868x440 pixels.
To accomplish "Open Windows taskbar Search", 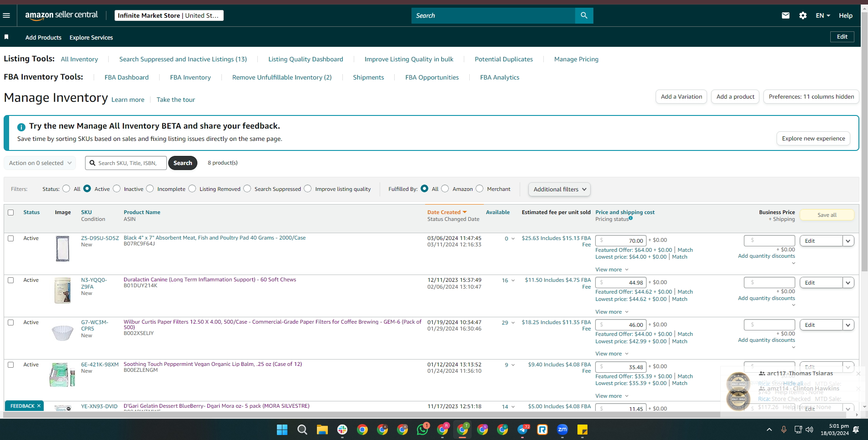I will tap(302, 430).
